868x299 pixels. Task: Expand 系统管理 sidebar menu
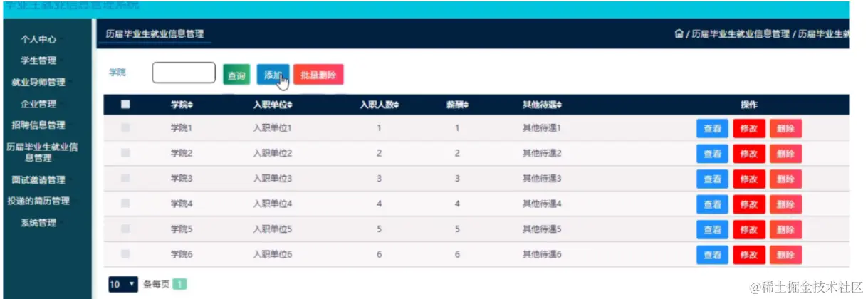(38, 223)
